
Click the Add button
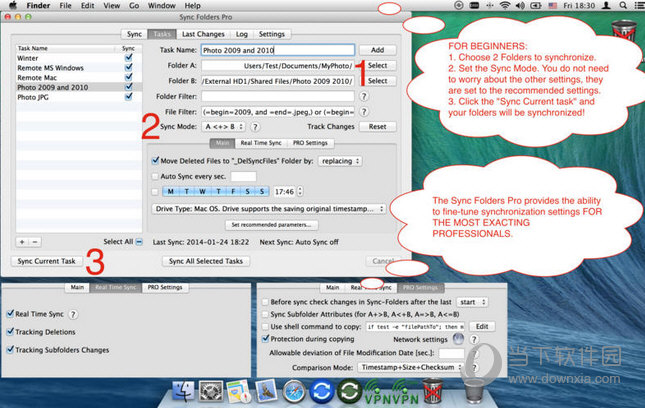click(x=378, y=50)
